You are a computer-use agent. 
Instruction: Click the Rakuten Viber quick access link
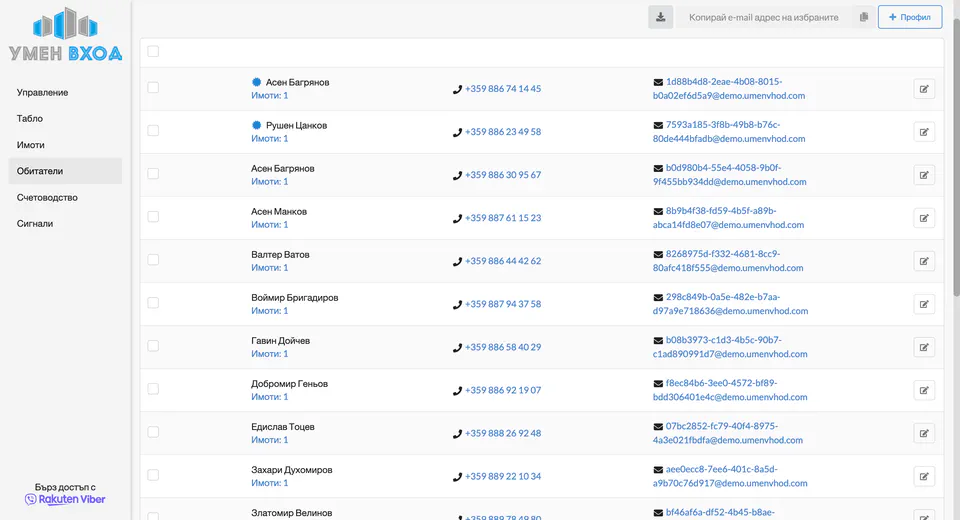(x=65, y=499)
